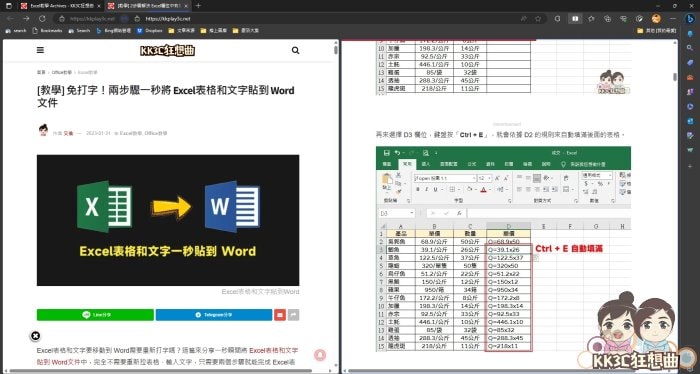
Task: View site info lock of right pane
Action: (x=137, y=19)
